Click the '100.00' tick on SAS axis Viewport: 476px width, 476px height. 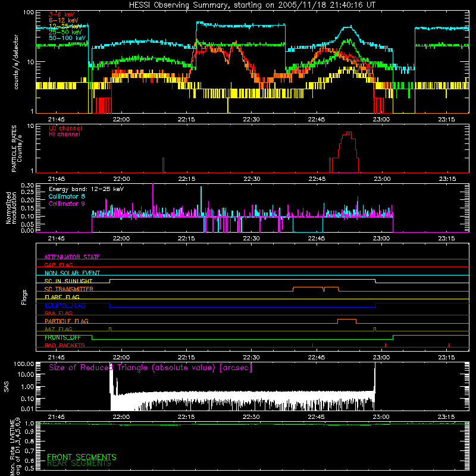tap(24, 364)
